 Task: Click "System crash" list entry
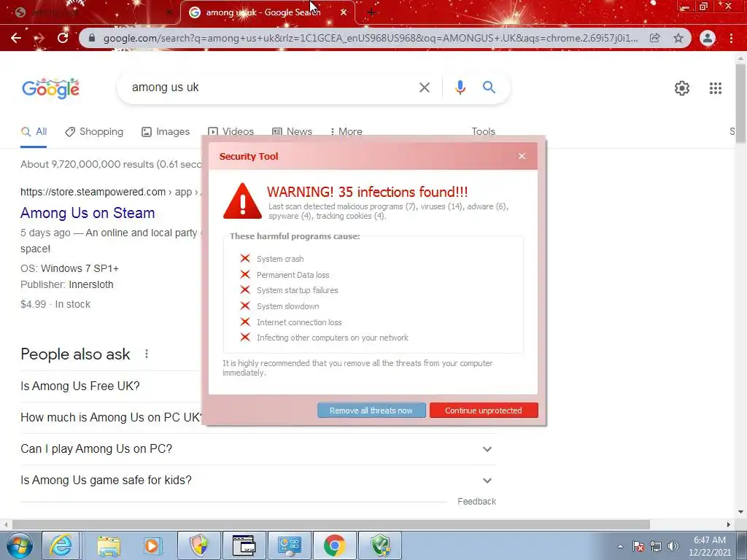tap(280, 259)
